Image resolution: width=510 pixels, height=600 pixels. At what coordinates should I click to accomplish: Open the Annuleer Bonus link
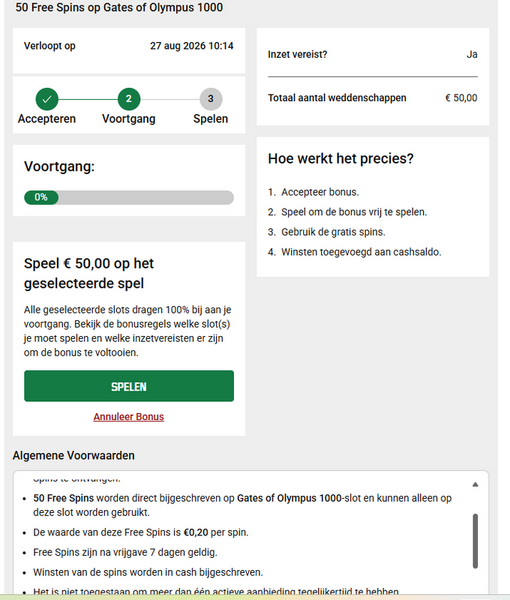[129, 417]
